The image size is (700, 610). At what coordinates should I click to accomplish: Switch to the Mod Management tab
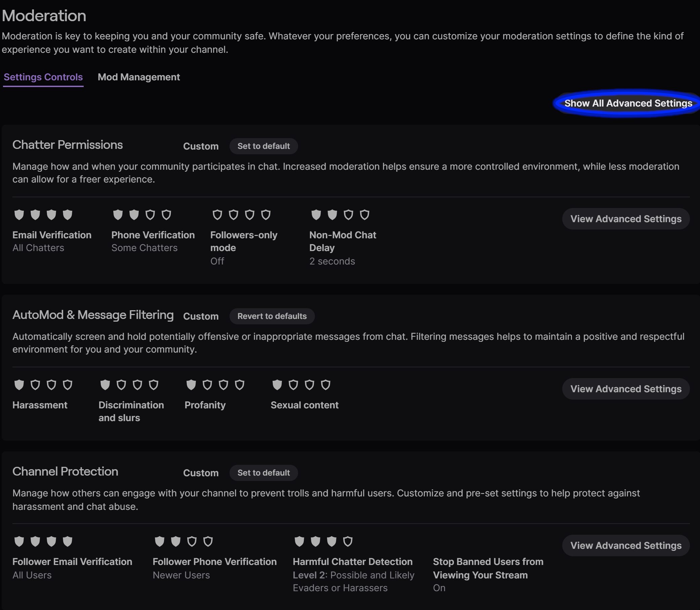point(138,77)
